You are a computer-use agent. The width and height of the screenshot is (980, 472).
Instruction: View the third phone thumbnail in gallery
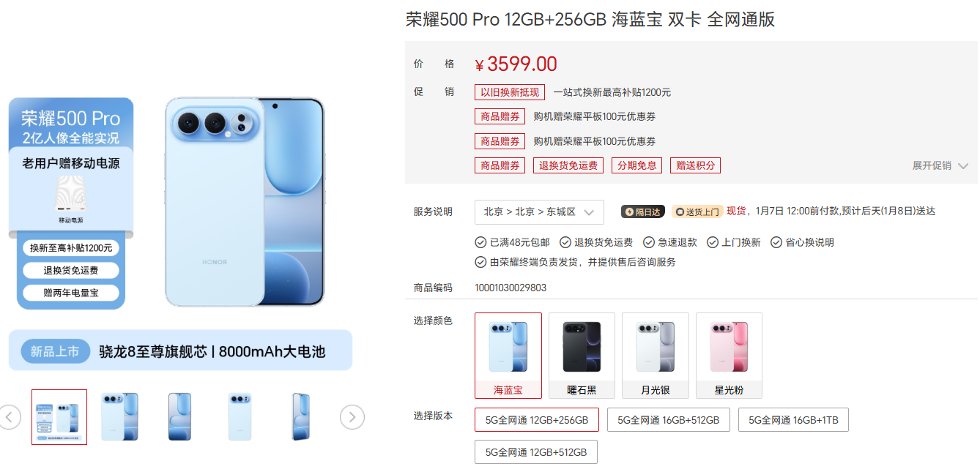pyautogui.click(x=179, y=417)
